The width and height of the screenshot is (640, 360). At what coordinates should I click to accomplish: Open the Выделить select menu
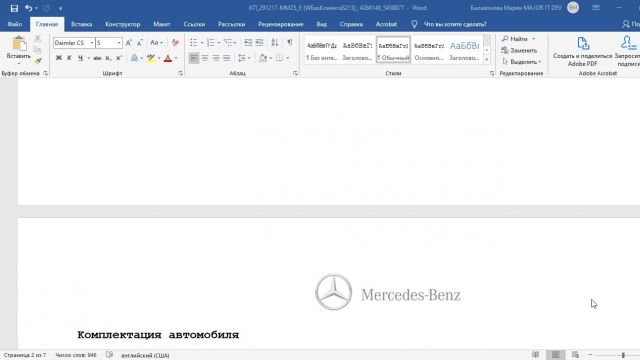click(x=522, y=62)
